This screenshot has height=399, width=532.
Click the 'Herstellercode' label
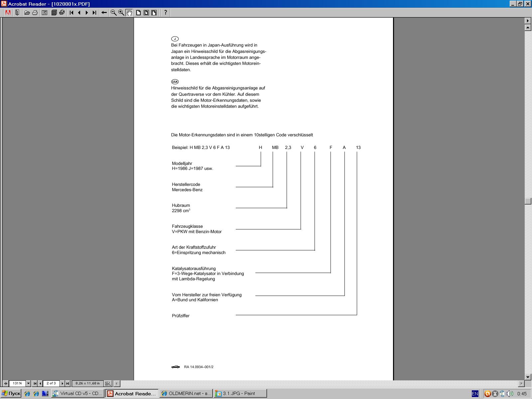coord(186,185)
